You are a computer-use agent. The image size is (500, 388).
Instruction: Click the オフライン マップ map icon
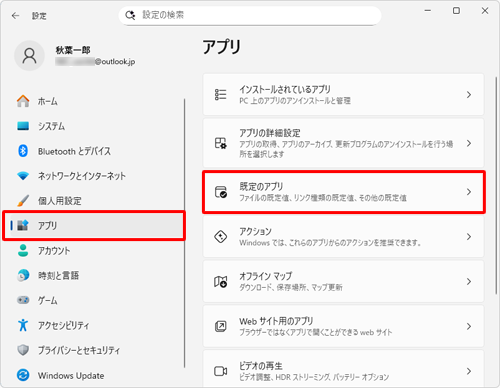pos(221,282)
